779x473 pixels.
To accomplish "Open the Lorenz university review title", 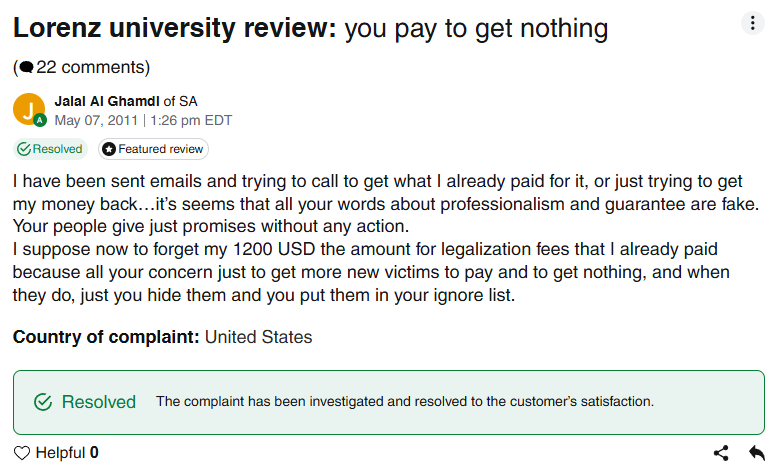I will click(175, 28).
